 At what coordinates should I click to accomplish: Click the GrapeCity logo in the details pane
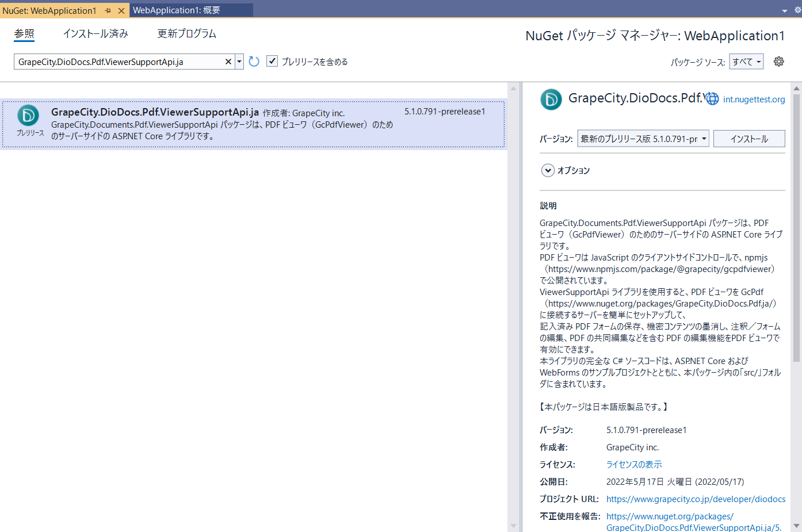(x=551, y=99)
